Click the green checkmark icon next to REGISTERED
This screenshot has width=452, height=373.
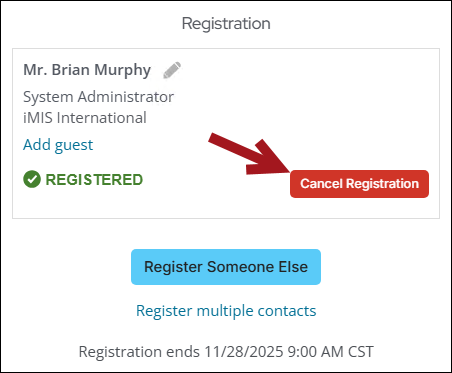(32, 179)
